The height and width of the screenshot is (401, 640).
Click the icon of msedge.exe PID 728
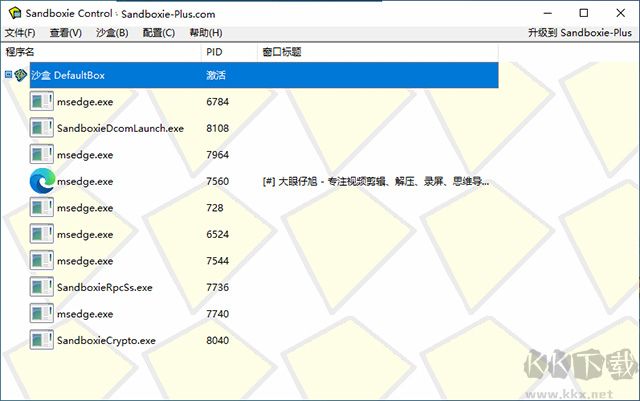[41, 208]
